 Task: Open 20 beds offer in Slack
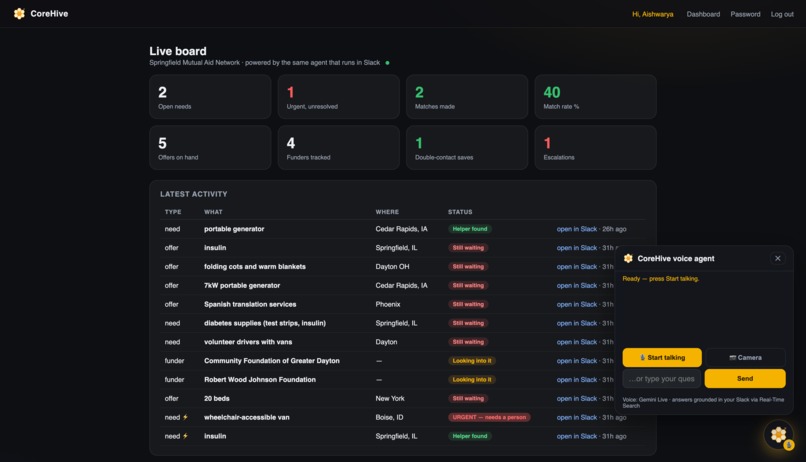click(x=577, y=399)
